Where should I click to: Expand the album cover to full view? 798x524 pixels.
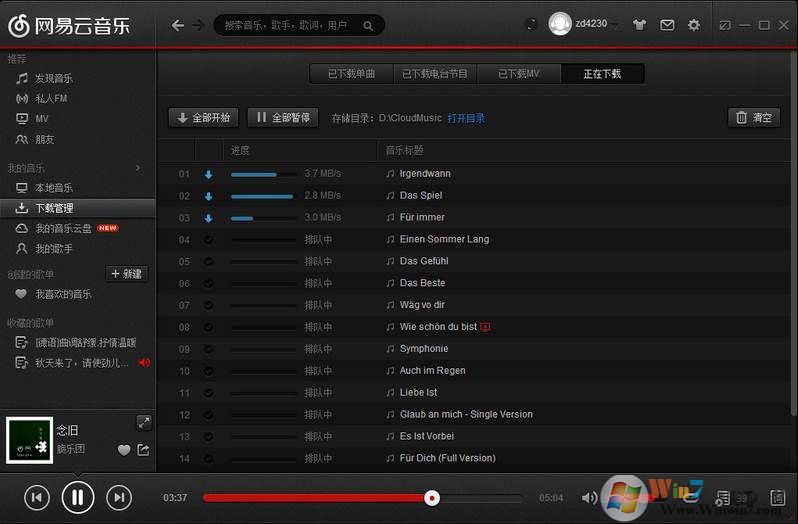point(143,422)
